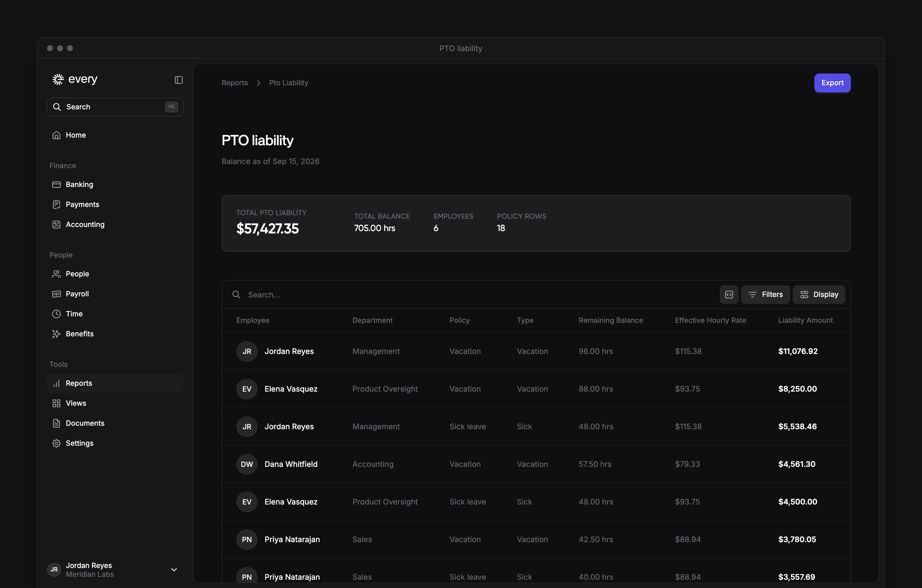Open Accounting in sidebar
Screen dimensions: 922x588
[x=115, y=224]
